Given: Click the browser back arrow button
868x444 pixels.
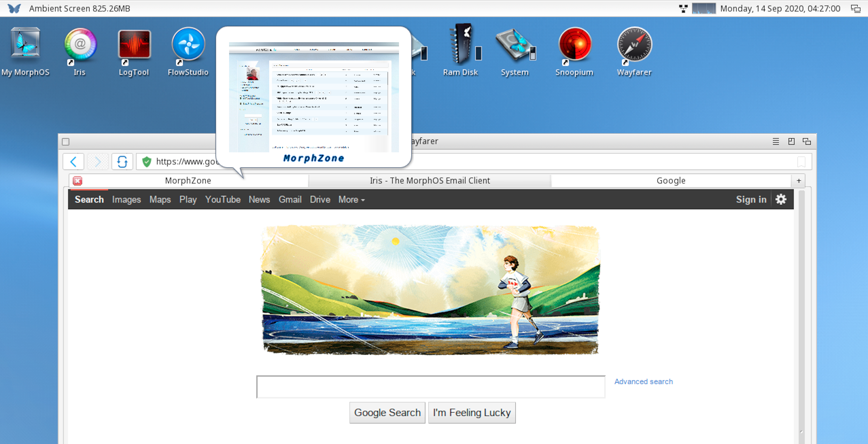Looking at the screenshot, I should [73, 161].
